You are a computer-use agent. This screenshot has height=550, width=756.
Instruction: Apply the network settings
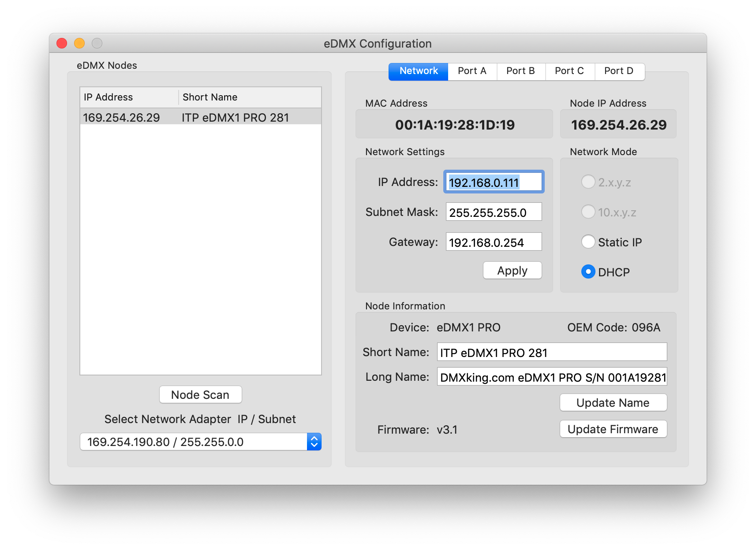(512, 270)
